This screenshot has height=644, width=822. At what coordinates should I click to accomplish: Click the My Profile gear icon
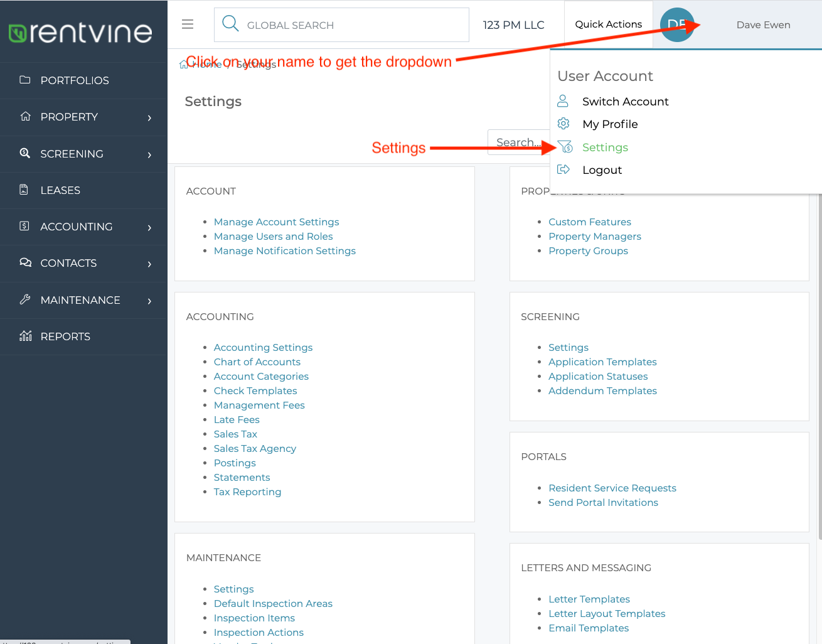coord(563,124)
